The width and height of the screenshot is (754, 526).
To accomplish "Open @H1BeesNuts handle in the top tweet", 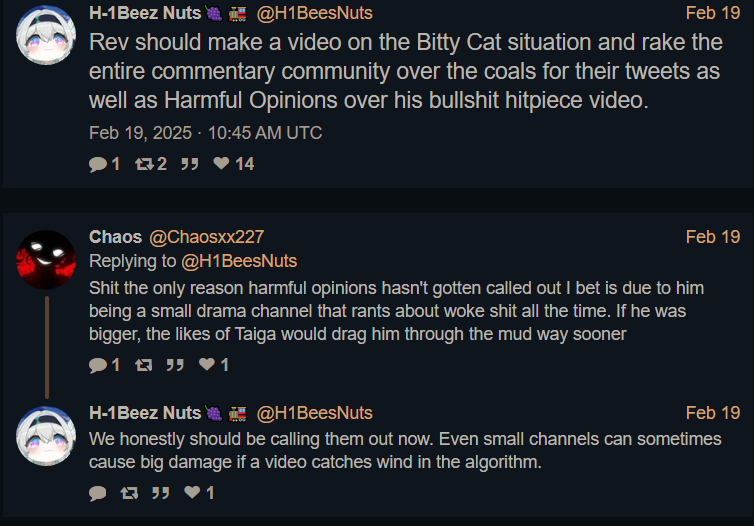I will [314, 13].
